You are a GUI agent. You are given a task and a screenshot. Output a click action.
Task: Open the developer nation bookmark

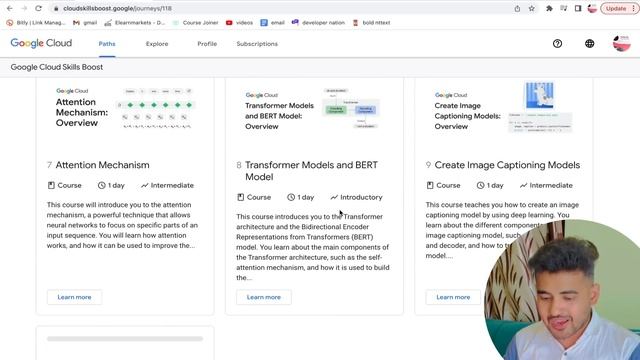pos(318,23)
